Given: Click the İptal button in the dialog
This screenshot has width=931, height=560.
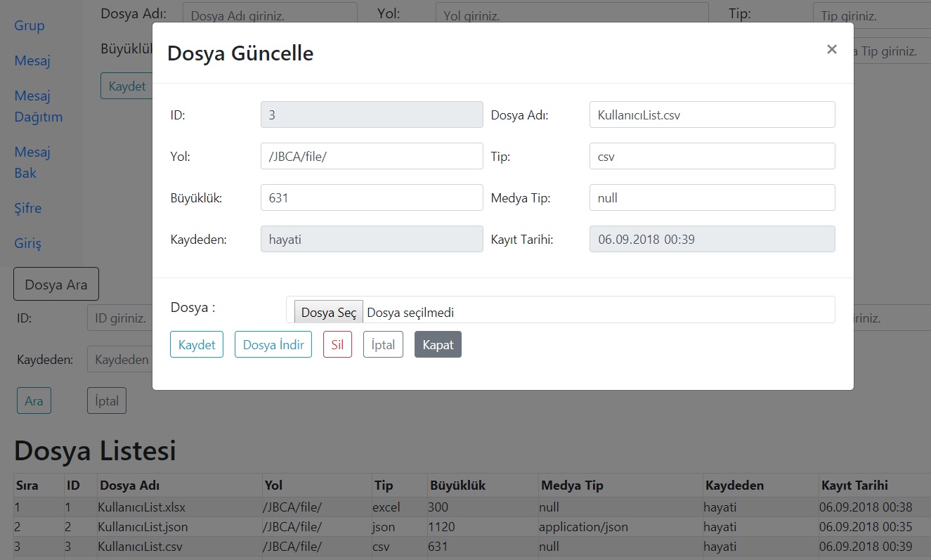Looking at the screenshot, I should 383,345.
